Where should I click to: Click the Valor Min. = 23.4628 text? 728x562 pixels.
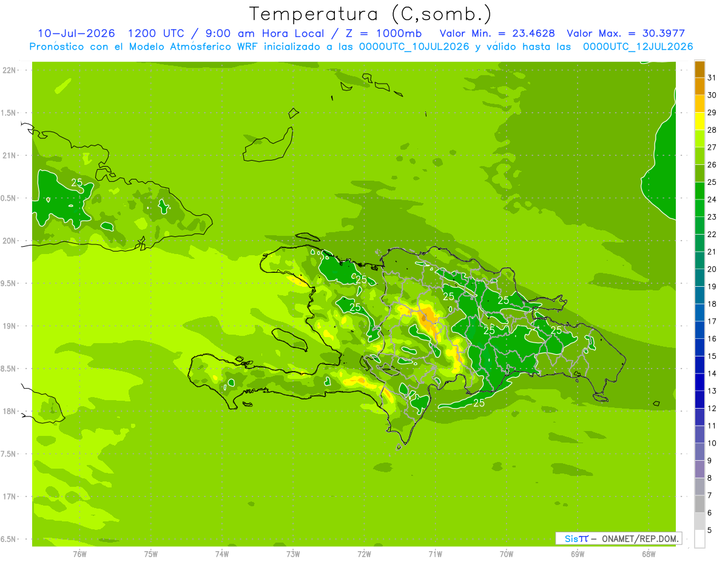tap(497, 33)
